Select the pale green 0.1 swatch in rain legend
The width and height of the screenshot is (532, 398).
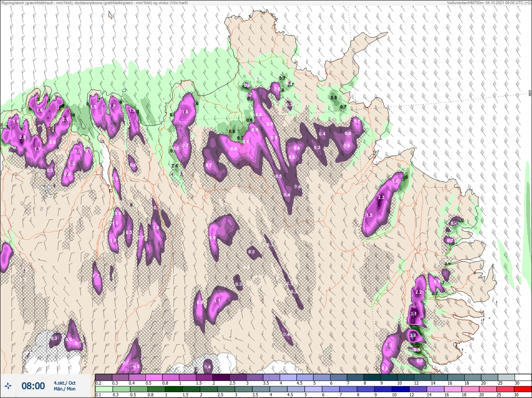[103, 390]
